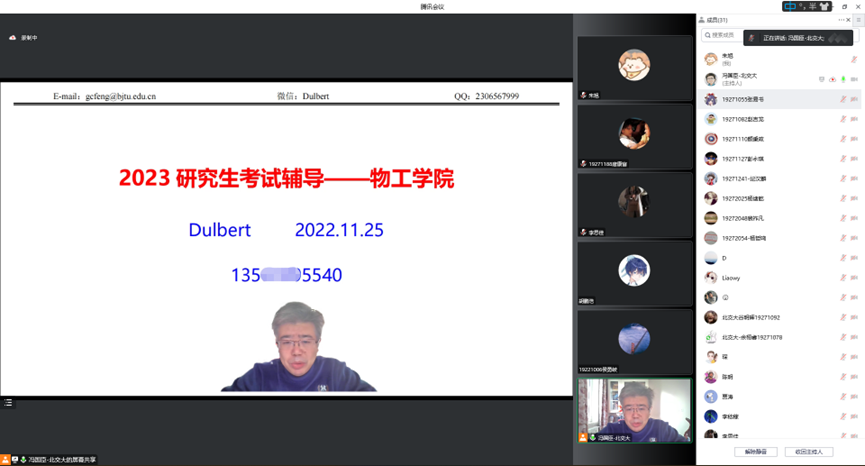Click the button right of 解除静音

point(808,452)
